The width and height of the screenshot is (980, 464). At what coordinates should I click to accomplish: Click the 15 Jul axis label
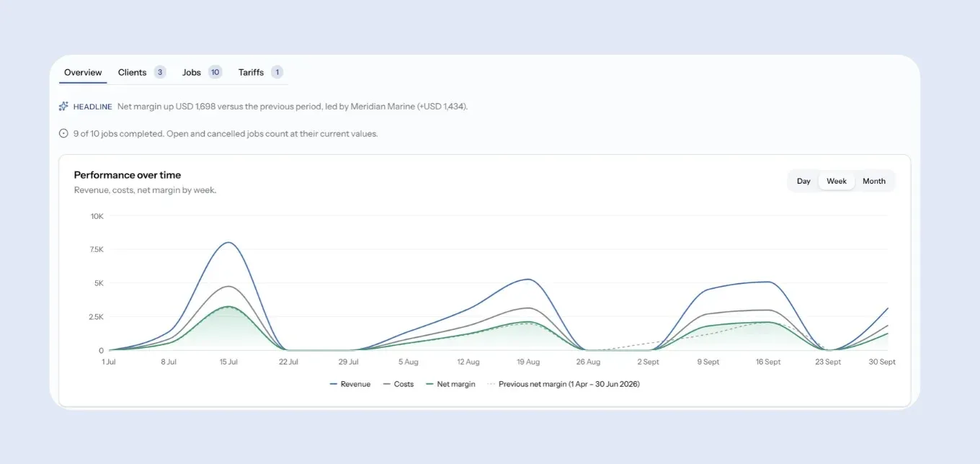coord(228,362)
